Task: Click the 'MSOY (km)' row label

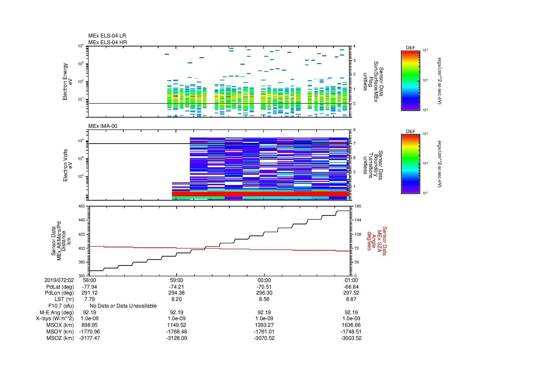Action: click(x=60, y=332)
